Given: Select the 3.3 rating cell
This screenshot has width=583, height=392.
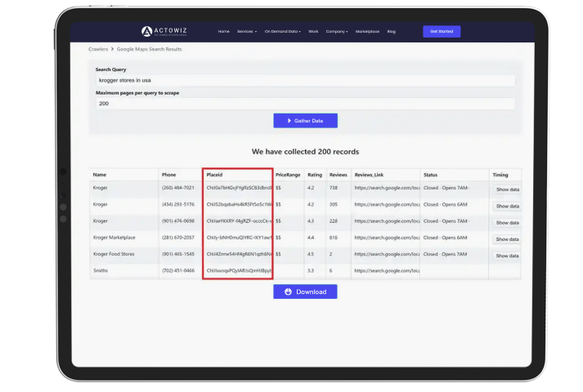Looking at the screenshot, I should pos(311,270).
